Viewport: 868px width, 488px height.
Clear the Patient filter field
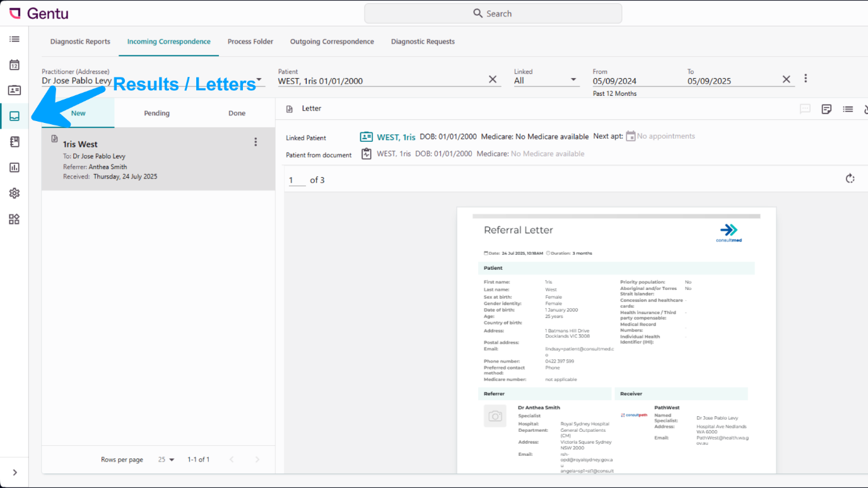[x=493, y=79]
